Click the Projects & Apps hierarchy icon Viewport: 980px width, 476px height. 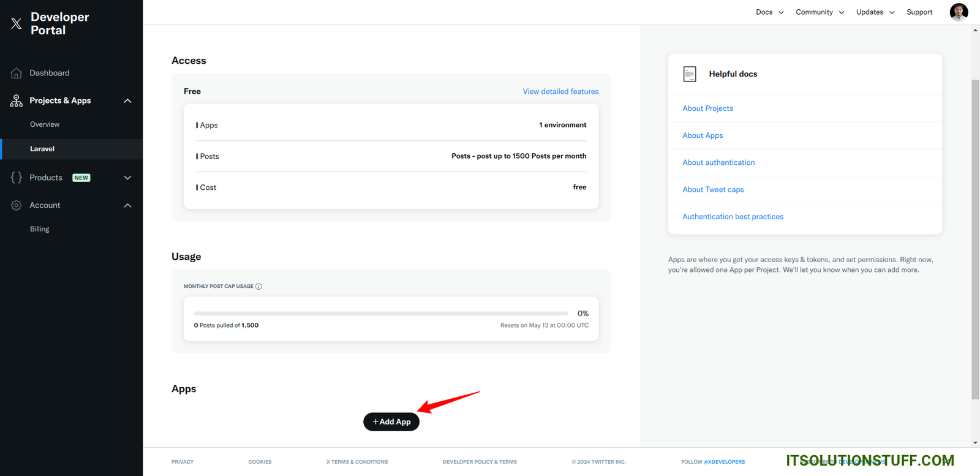pyautogui.click(x=17, y=101)
